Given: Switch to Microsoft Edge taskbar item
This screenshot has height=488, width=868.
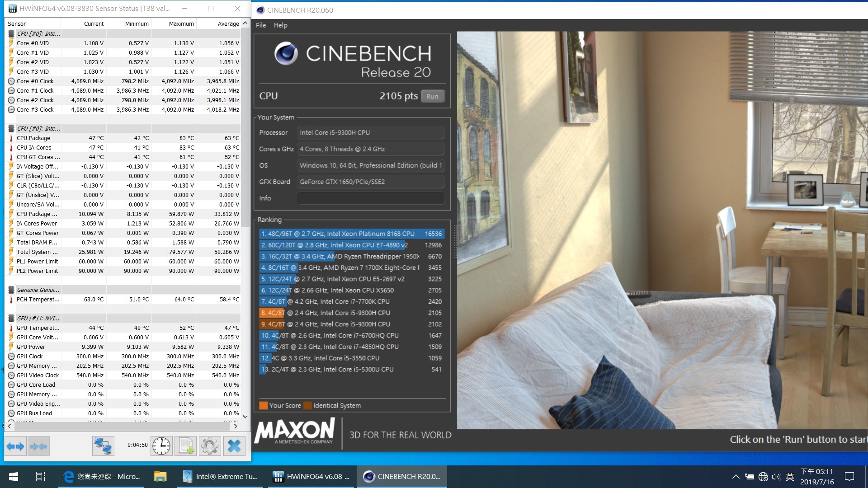Looking at the screenshot, I should click(101, 477).
